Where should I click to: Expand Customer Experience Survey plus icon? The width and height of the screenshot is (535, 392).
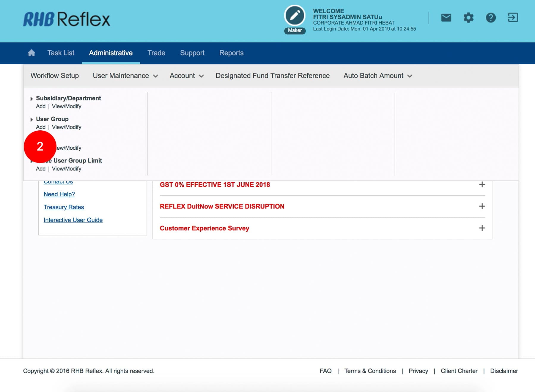pyautogui.click(x=482, y=228)
